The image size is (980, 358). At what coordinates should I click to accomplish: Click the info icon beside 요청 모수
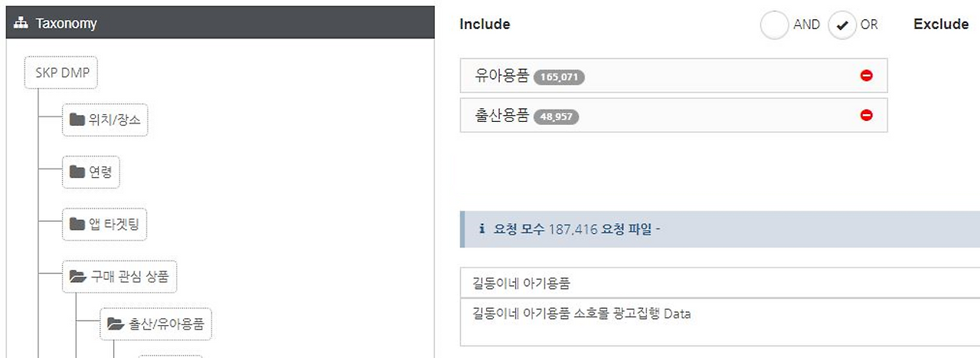482,228
